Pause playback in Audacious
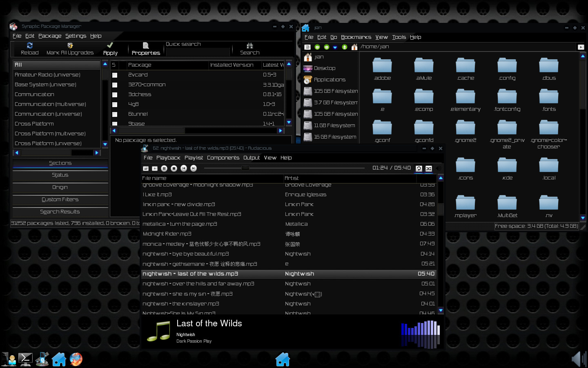The image size is (588, 368). click(164, 168)
